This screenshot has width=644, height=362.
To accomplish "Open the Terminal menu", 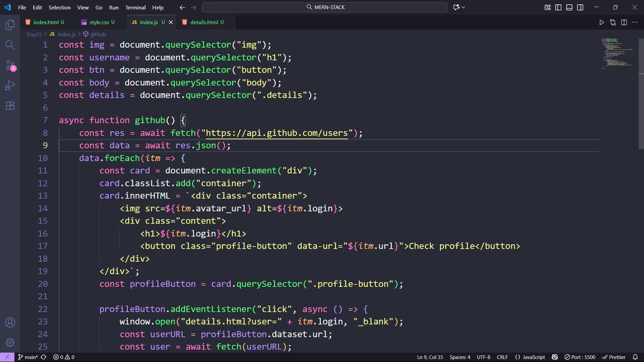I will [x=135, y=8].
